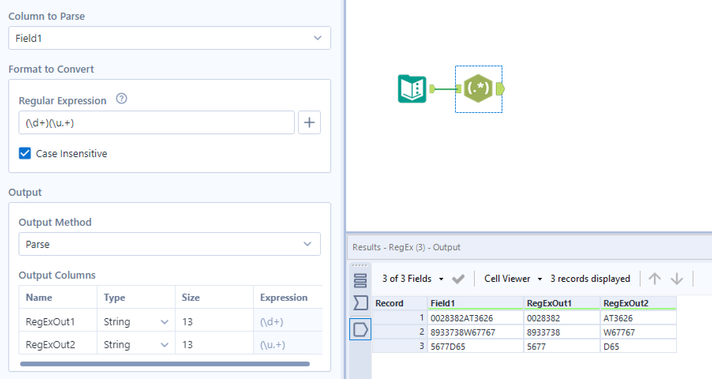The image size is (712, 379).
Task: Go to the previous record with up arrow
Action: (x=654, y=279)
